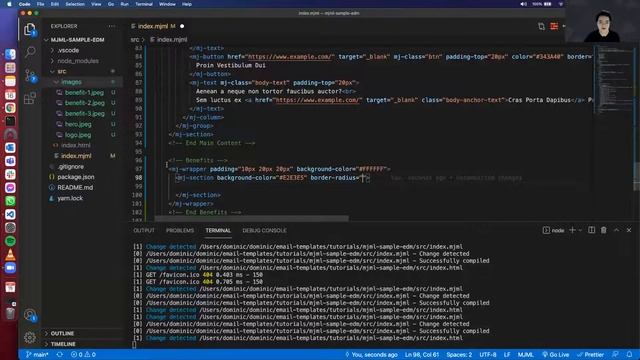Open benefit-3.jpeg in explorer
640x360 pixels.
point(84,113)
